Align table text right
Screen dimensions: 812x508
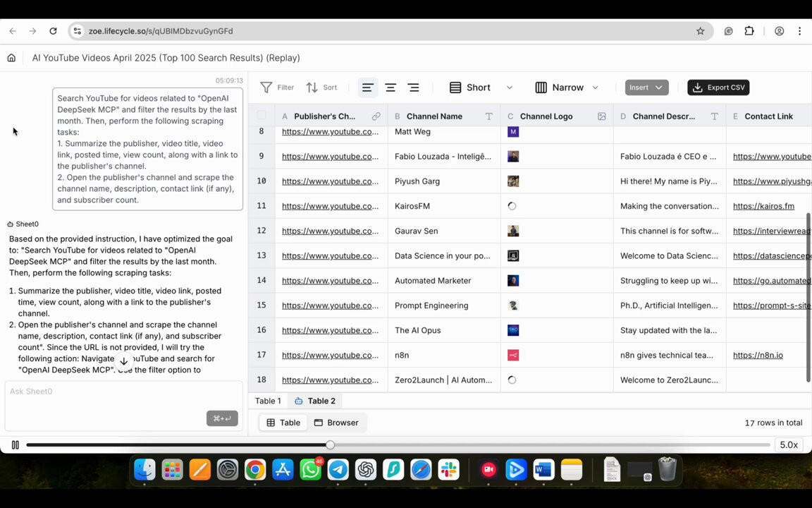coord(413,87)
